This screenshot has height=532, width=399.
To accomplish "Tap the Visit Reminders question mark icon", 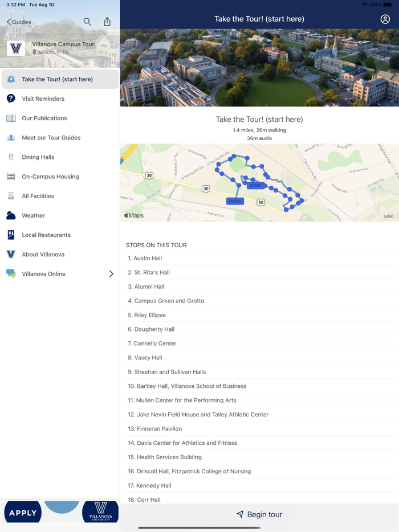I will (x=11, y=99).
